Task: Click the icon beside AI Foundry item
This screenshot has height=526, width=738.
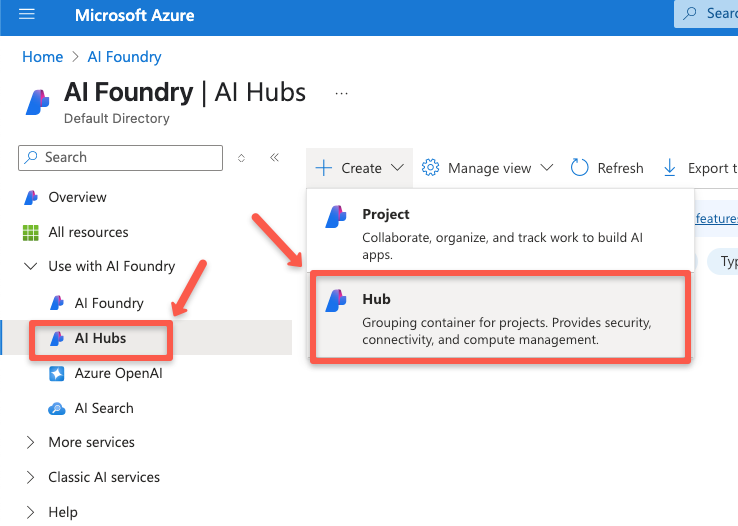Action: [57, 303]
